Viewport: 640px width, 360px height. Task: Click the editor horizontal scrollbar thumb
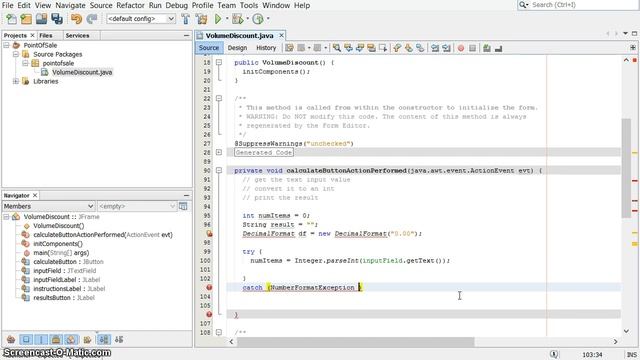(356, 341)
